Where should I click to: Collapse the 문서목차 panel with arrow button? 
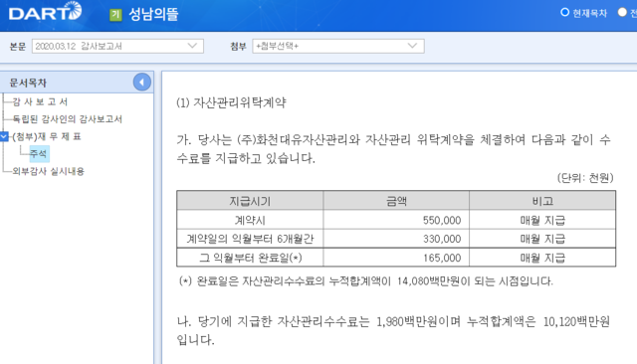click(141, 83)
